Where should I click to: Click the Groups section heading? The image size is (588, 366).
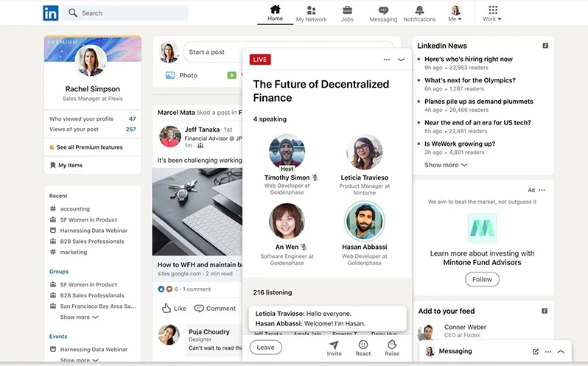59,272
